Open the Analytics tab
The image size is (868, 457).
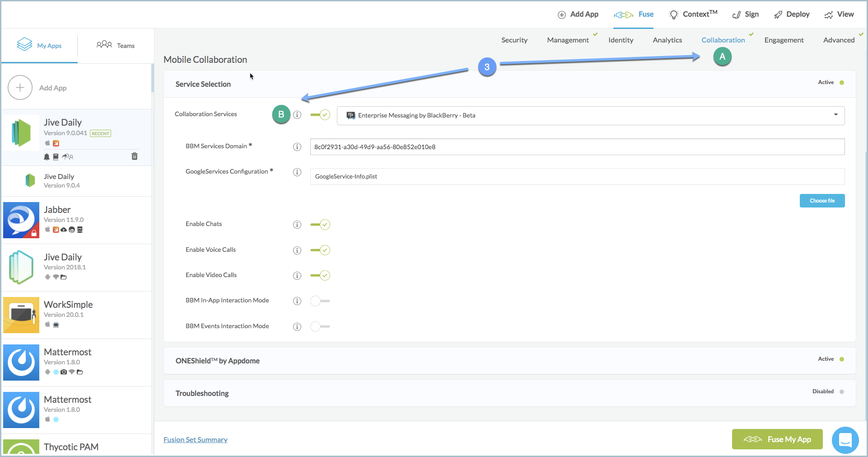[x=667, y=40]
